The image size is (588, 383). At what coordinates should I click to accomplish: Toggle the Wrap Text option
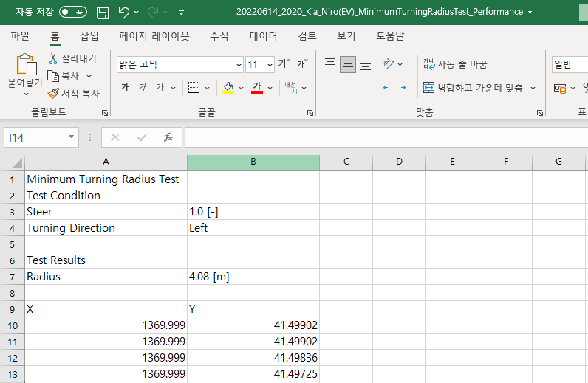[x=454, y=64]
